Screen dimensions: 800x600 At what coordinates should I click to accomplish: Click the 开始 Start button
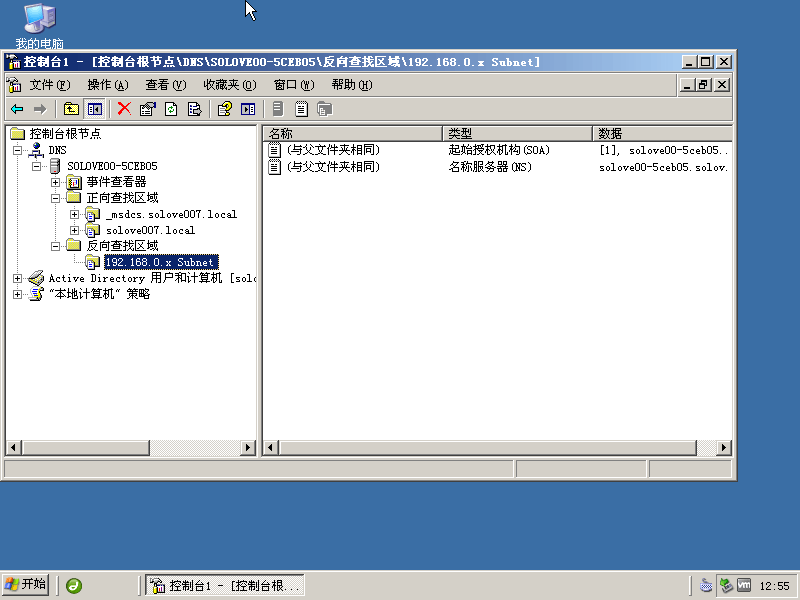tap(26, 585)
